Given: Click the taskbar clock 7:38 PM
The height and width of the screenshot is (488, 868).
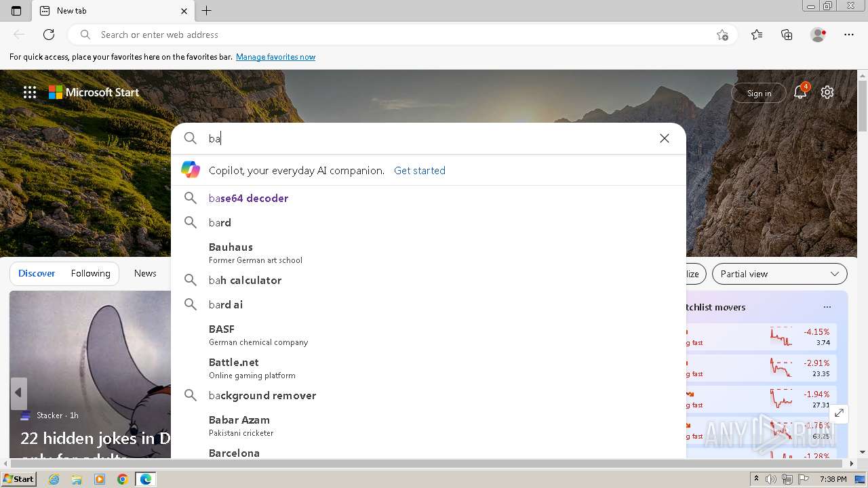Looking at the screenshot, I should [x=833, y=479].
